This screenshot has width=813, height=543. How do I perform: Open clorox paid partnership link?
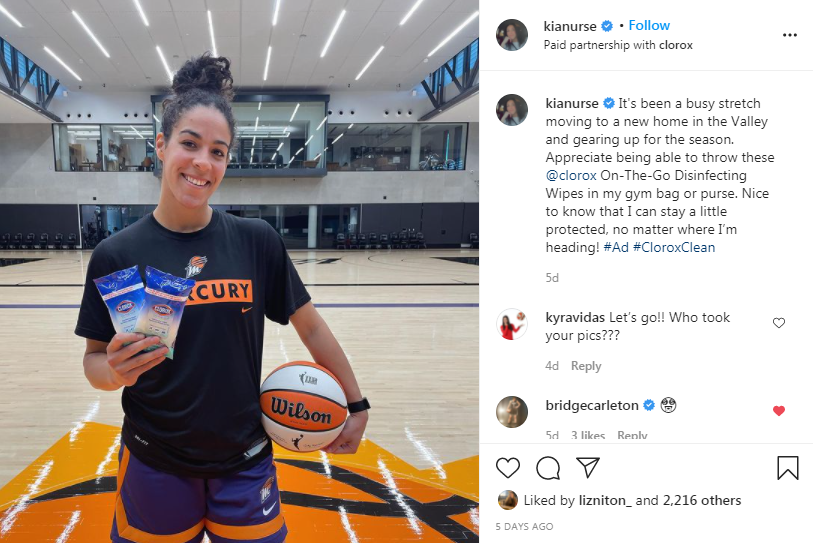tap(676, 45)
